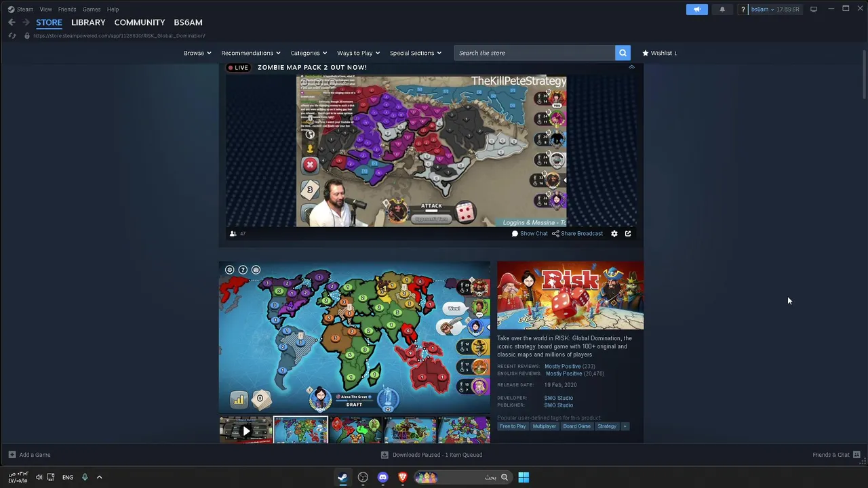
Task: Click the Free to Play tag
Action: click(x=513, y=426)
